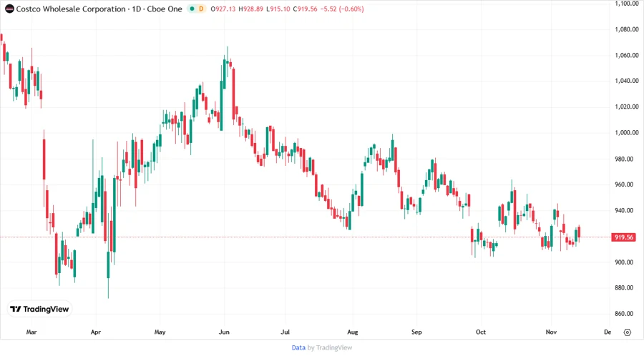Click the 1,060.00 price axis label
This screenshot has width=644, height=356.
pyautogui.click(x=627, y=55)
